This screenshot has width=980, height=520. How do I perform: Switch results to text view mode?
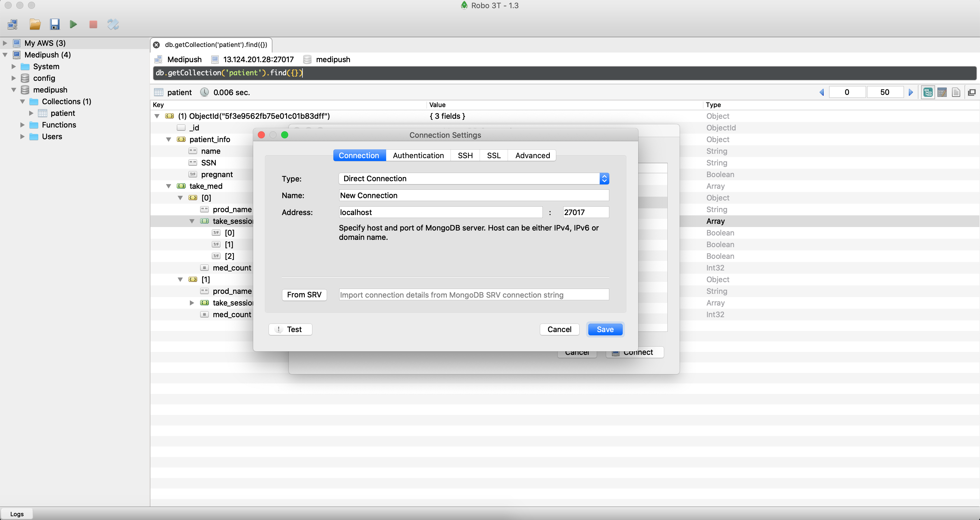coord(956,92)
